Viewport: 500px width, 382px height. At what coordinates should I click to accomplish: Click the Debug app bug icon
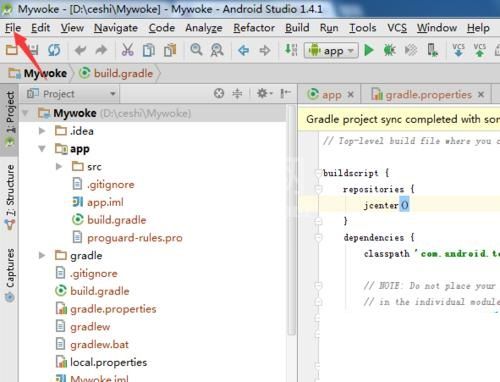[x=389, y=50]
